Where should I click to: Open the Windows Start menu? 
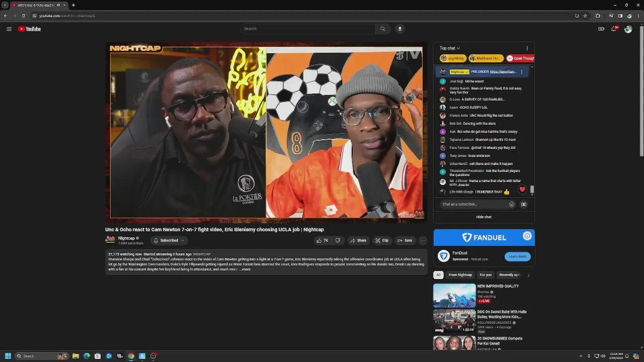click(x=8, y=356)
